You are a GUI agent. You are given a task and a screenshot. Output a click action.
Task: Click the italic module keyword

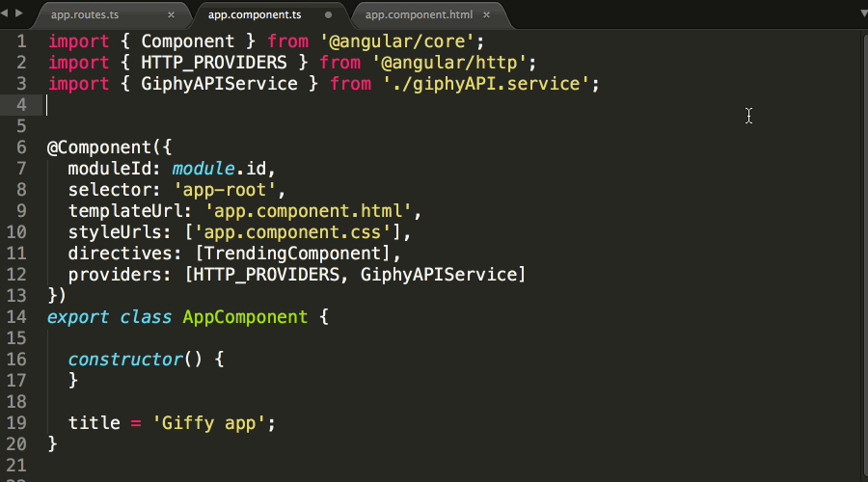(203, 169)
